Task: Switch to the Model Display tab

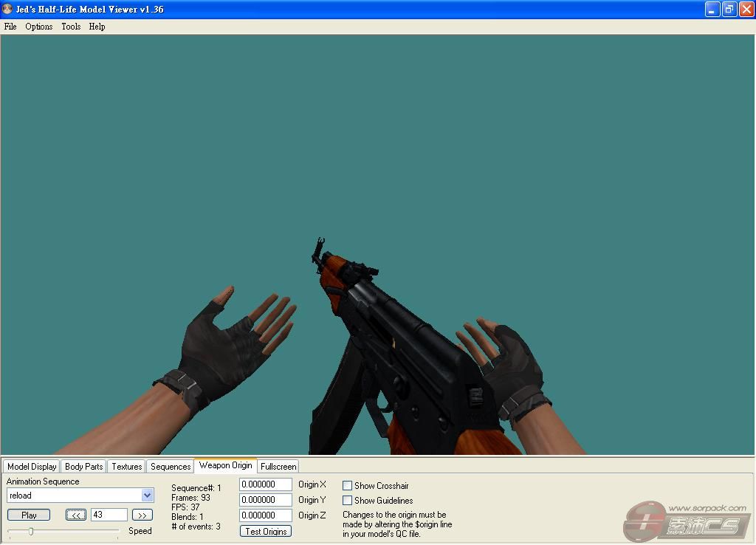Action: [x=32, y=467]
